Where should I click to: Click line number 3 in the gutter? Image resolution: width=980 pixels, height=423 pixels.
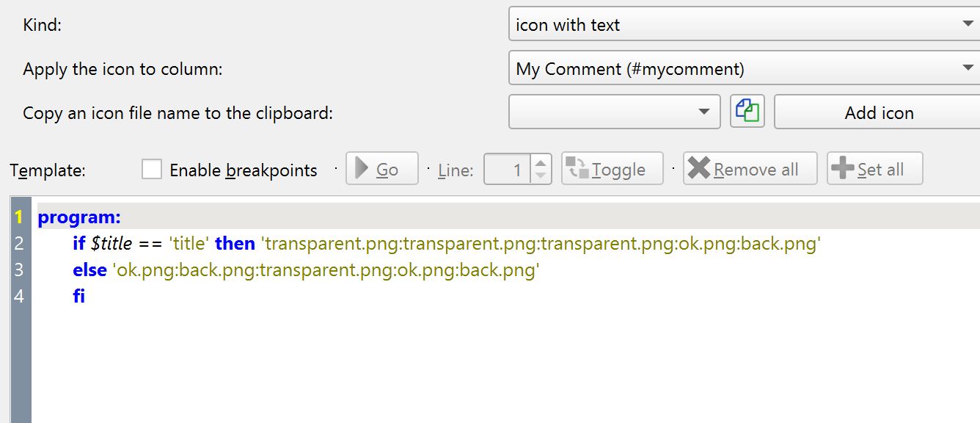[18, 270]
